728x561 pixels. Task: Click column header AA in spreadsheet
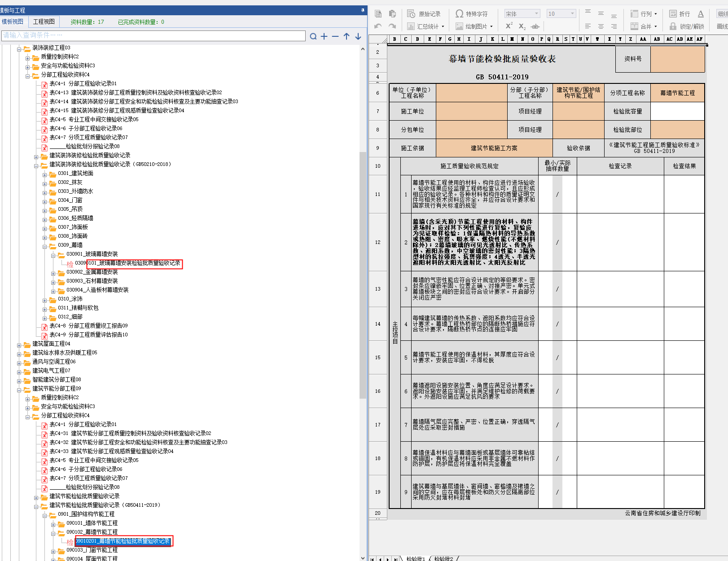point(643,39)
